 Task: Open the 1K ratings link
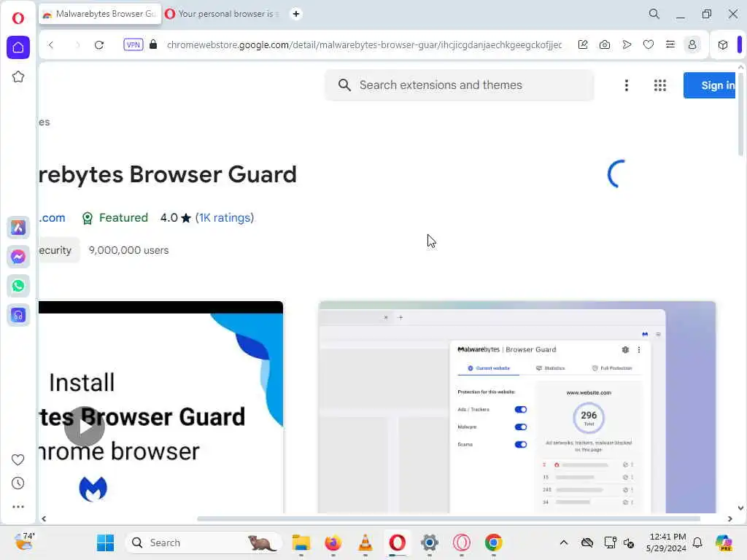click(x=225, y=217)
